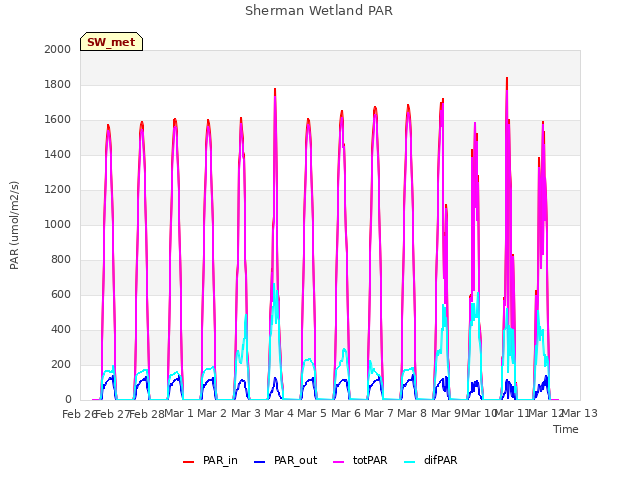Click the Mar 3 x-axis date label
640x480 pixels.
pyautogui.click(x=246, y=413)
